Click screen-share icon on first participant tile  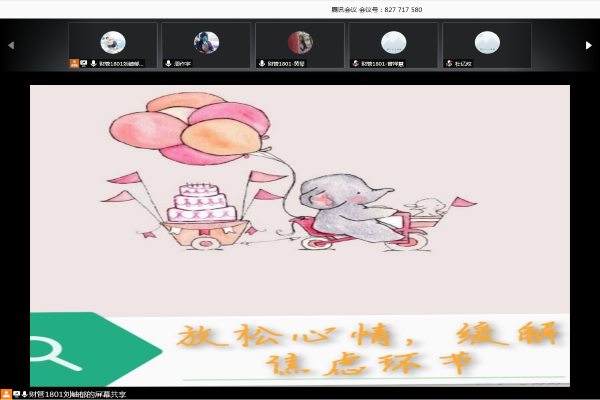click(x=84, y=63)
